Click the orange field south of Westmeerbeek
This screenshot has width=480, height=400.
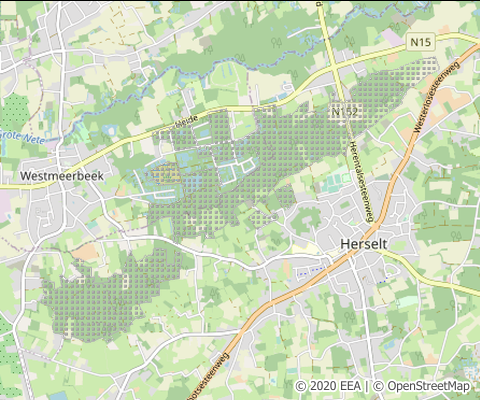85,252
